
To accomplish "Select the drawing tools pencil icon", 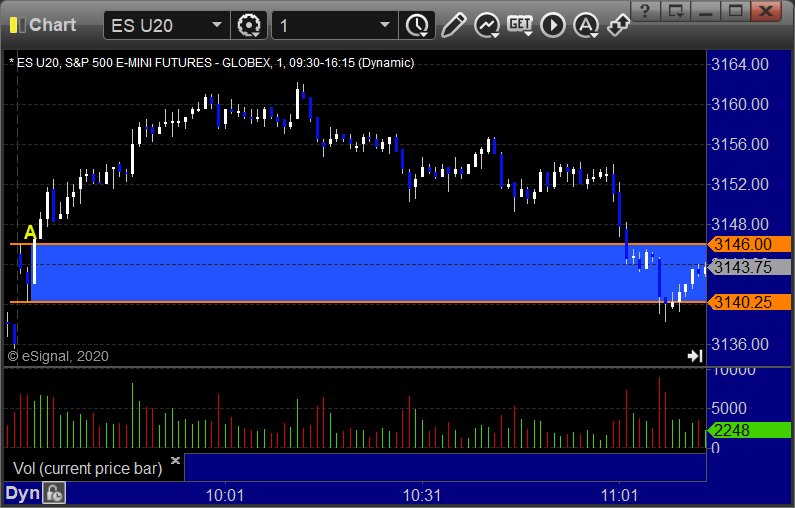I will (x=453, y=25).
